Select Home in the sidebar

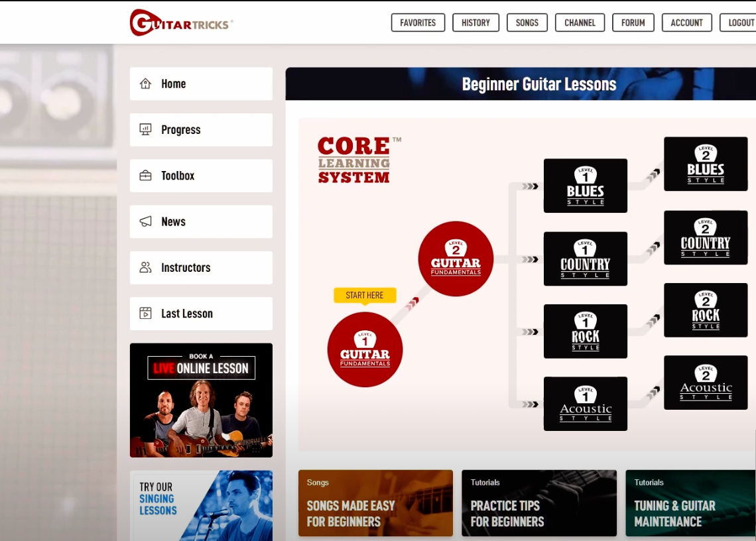(x=201, y=84)
